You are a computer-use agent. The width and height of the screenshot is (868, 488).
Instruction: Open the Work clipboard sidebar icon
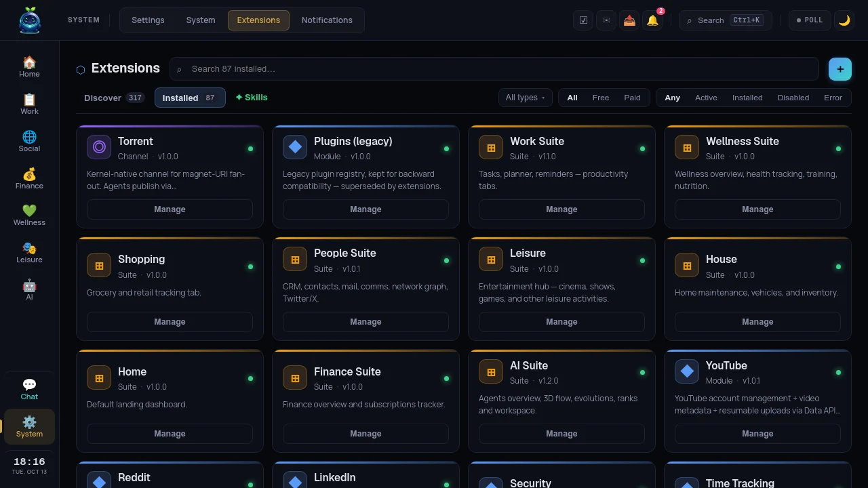[29, 104]
